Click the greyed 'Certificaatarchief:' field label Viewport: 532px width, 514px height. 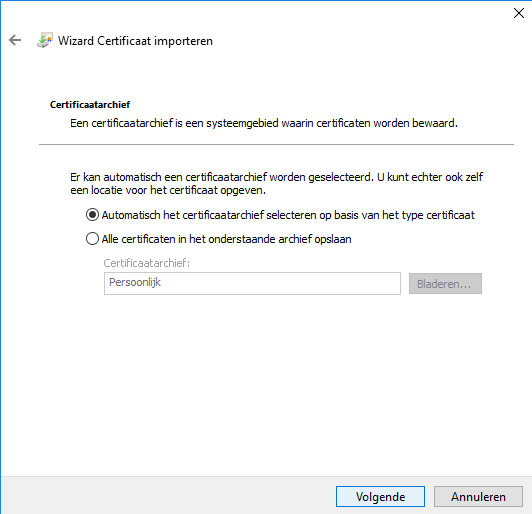click(x=147, y=263)
